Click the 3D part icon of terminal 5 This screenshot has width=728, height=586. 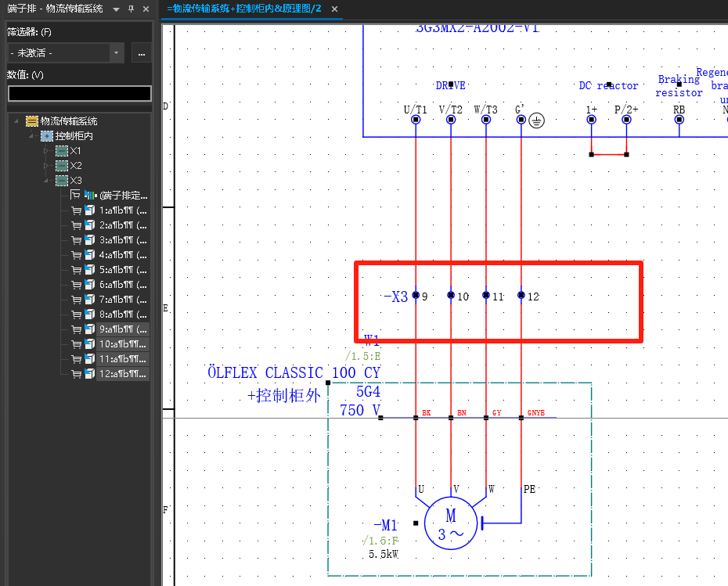click(90, 270)
